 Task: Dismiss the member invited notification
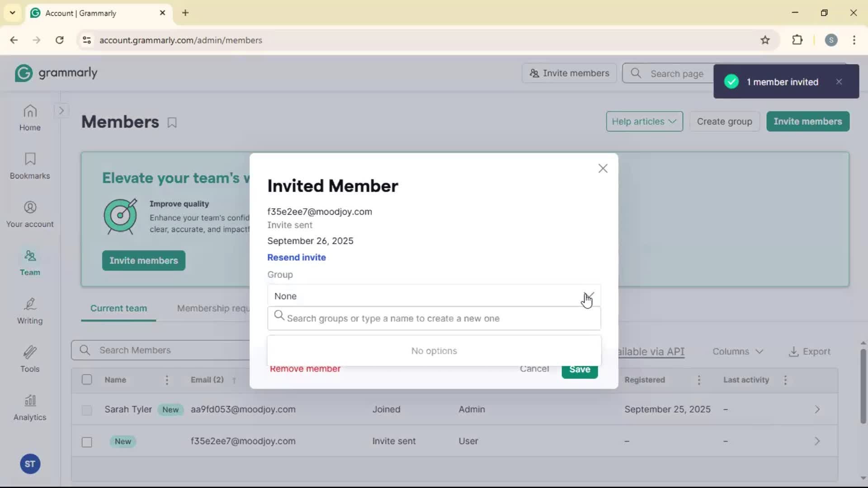coord(839,82)
